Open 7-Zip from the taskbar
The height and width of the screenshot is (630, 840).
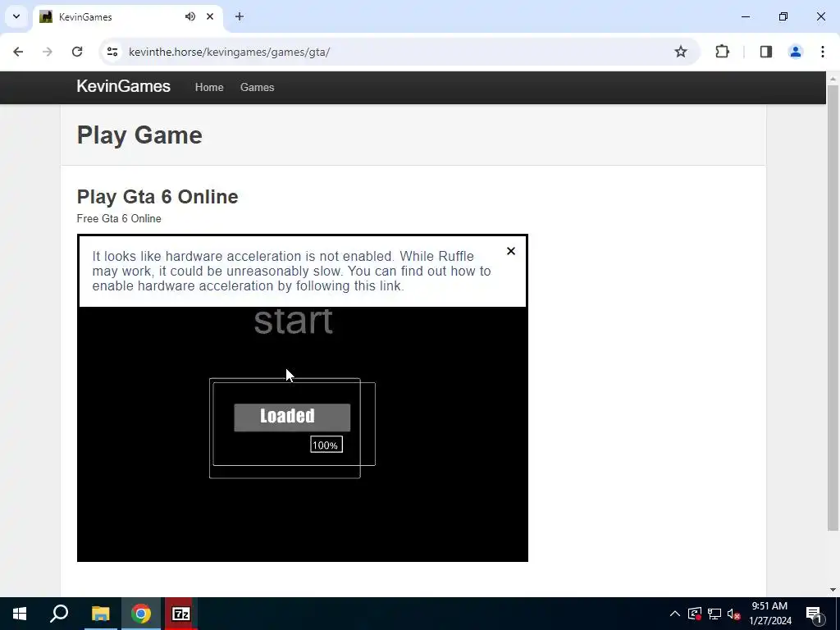(181, 614)
